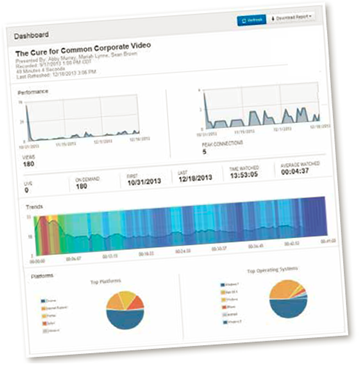Click the Internet Explorer legend color swatch
The width and height of the screenshot is (360, 365).
(43, 309)
